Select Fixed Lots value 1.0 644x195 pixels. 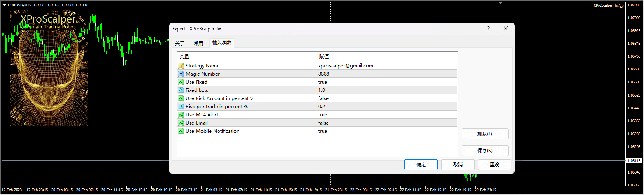pos(321,90)
